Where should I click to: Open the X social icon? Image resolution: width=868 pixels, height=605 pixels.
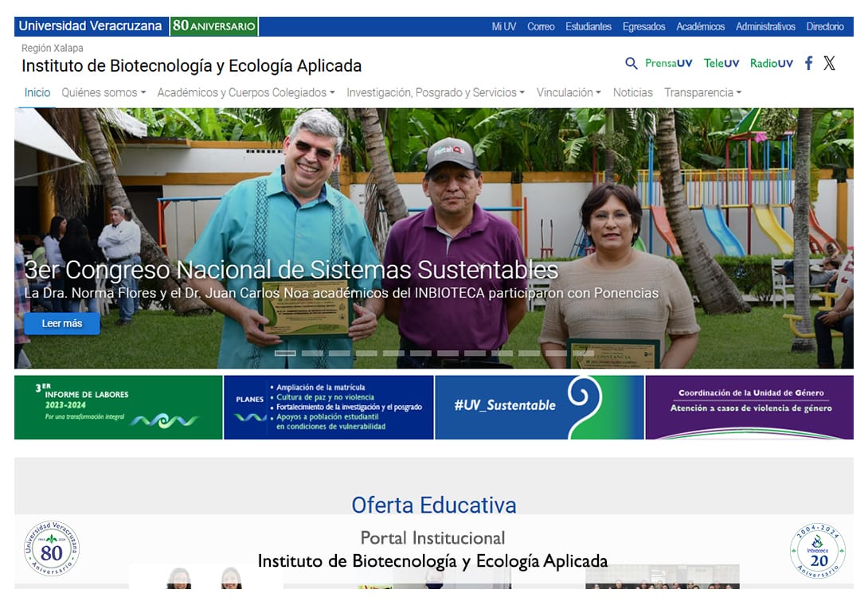click(829, 63)
